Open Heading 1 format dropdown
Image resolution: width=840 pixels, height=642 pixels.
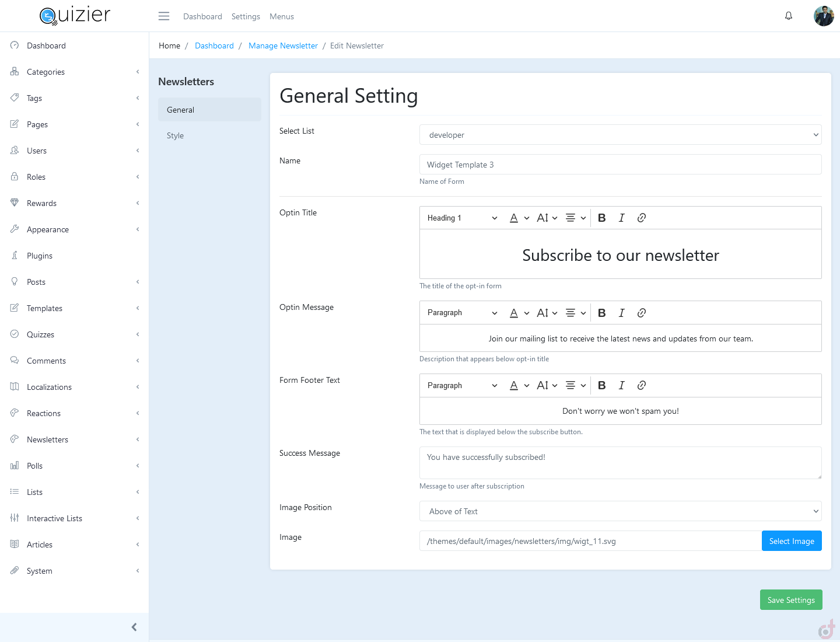[x=462, y=218]
